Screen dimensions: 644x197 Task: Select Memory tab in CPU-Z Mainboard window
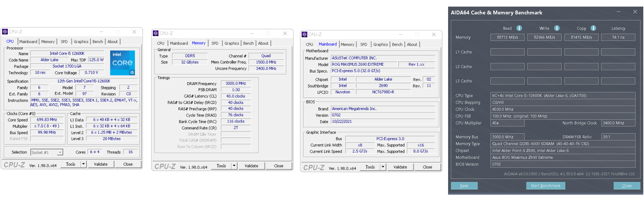pos(348,44)
